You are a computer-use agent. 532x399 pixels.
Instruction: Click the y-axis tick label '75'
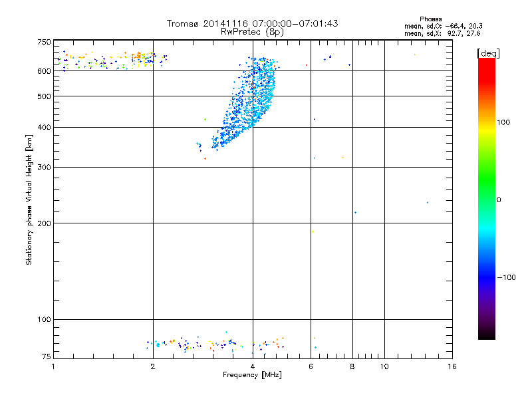click(x=47, y=356)
